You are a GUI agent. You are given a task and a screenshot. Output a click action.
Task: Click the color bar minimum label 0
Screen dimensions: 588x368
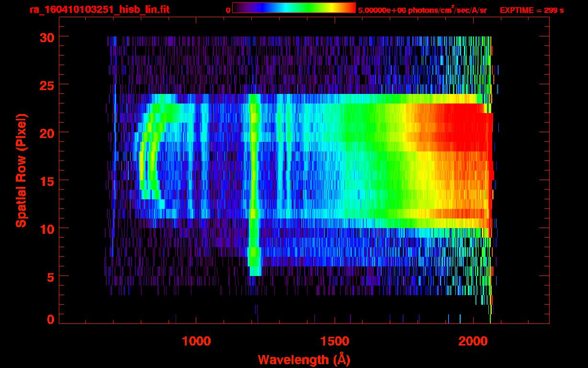228,10
